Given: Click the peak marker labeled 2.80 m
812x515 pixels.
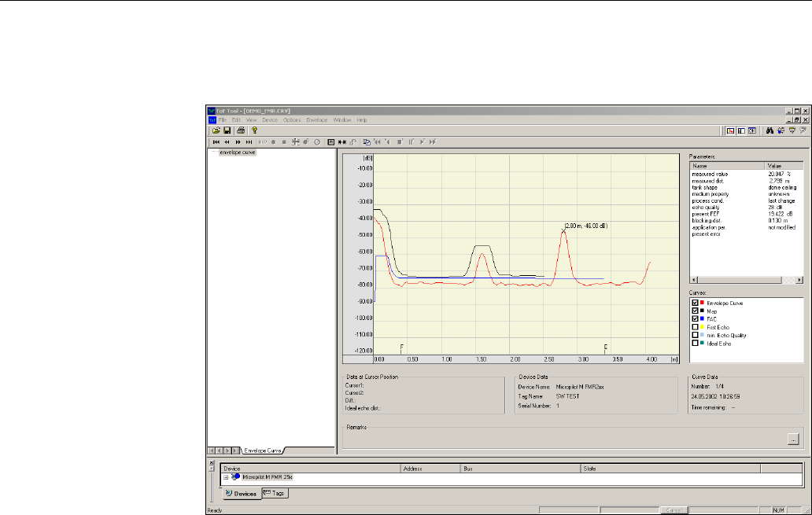Looking at the screenshot, I should (x=563, y=231).
